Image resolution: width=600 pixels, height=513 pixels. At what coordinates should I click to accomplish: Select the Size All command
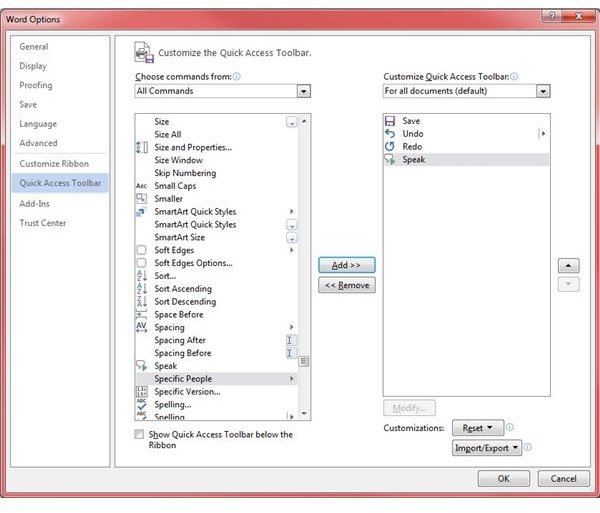pos(216,134)
